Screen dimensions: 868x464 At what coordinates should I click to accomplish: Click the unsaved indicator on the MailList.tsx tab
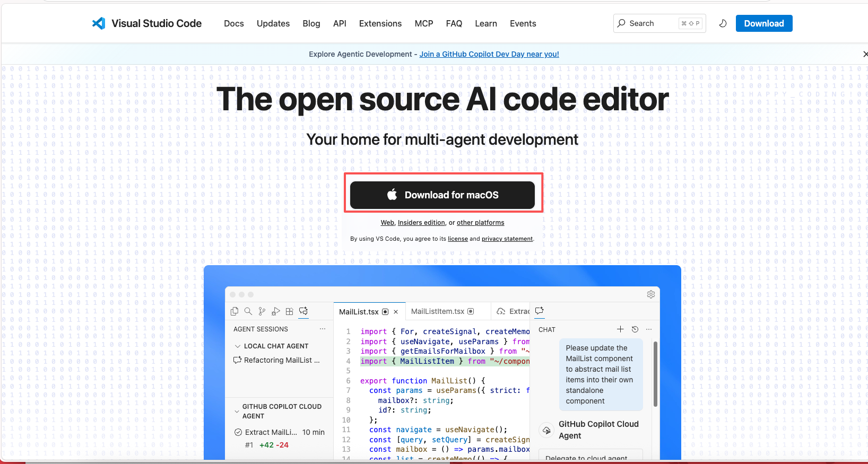click(385, 312)
